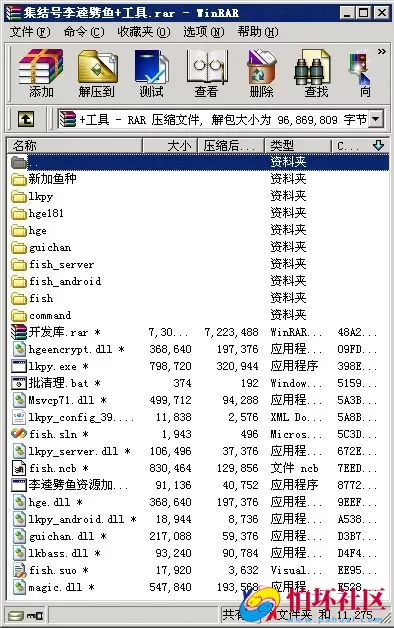Viewport: 394px width, 628px height.
Task: Sort by 名称 column header
Action: 75,145
